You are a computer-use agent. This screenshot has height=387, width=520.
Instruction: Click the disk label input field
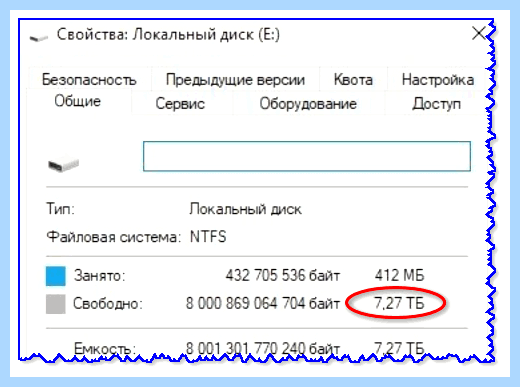(307, 156)
